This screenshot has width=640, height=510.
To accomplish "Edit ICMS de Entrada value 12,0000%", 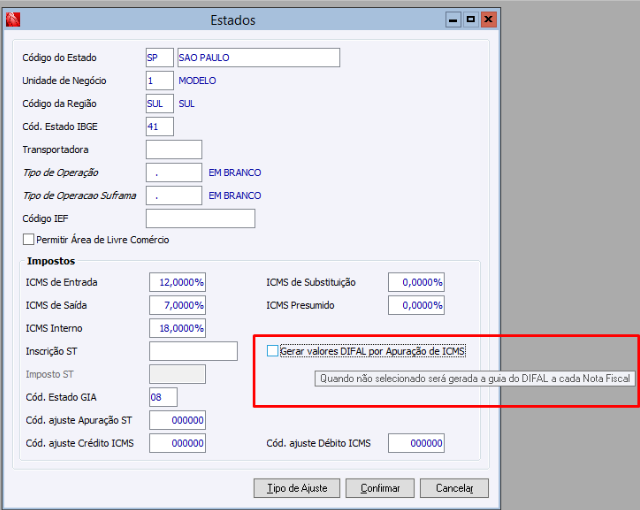I will [178, 282].
